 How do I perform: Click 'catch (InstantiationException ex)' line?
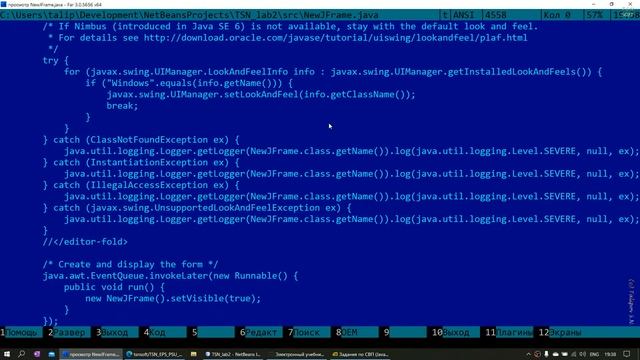[141, 162]
